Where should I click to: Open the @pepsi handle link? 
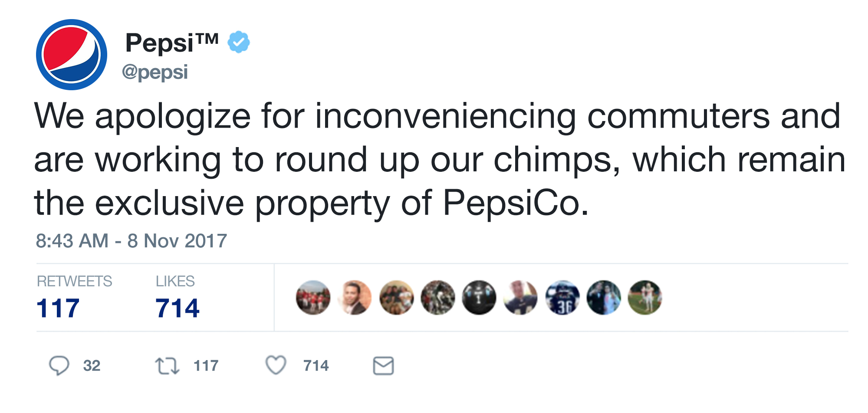155,72
